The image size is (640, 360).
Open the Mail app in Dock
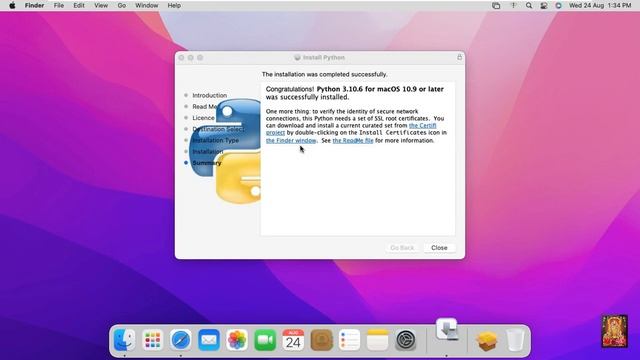(209, 340)
